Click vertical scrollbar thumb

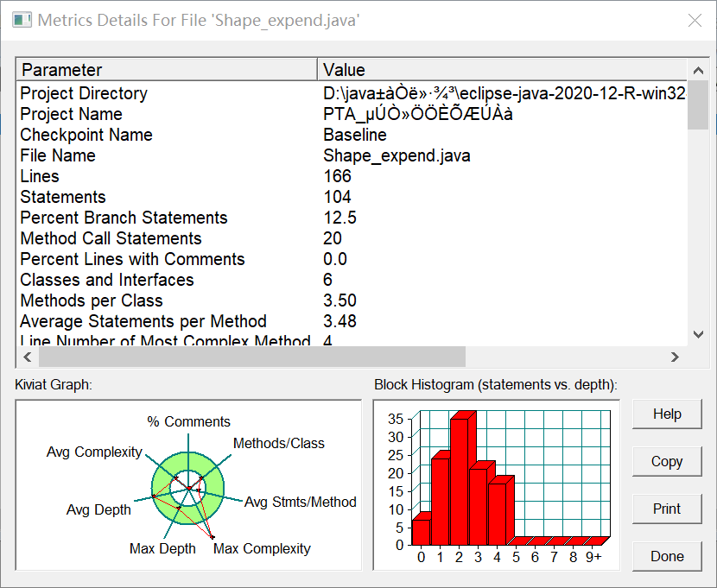pos(698,105)
